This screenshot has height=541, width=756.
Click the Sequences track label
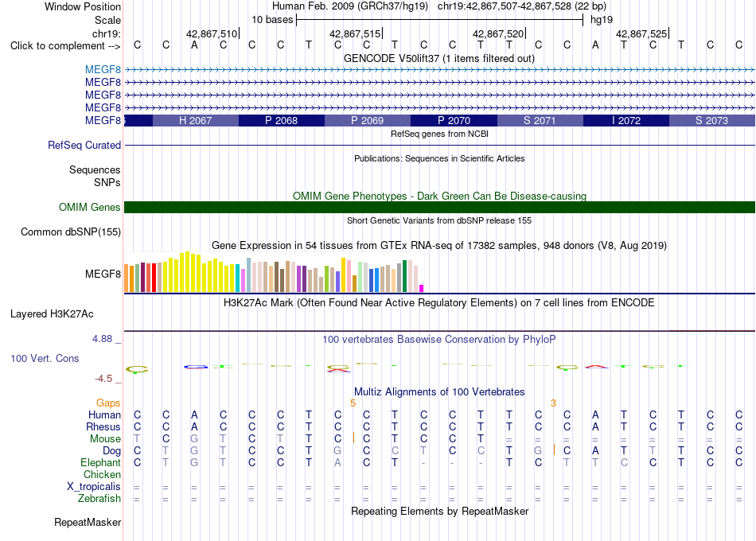click(x=95, y=169)
